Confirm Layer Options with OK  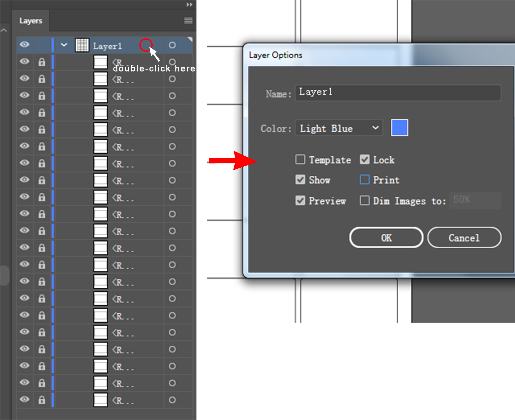pos(386,238)
